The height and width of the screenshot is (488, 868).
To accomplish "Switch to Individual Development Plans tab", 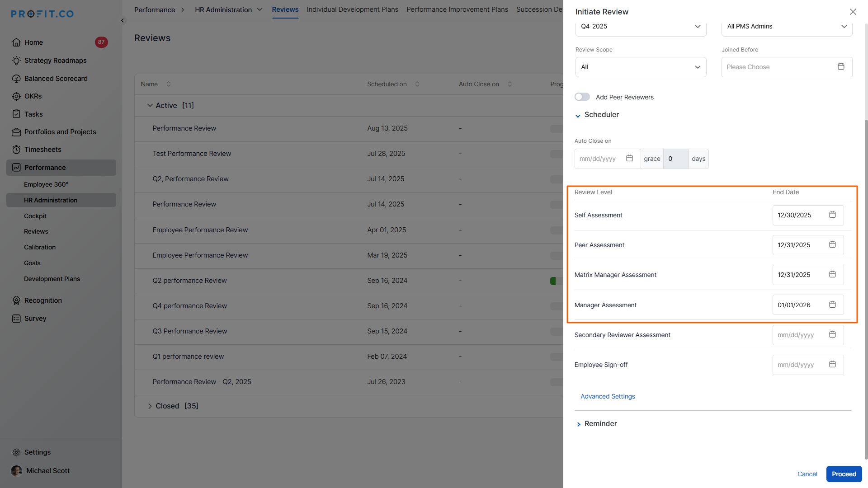I will pos(352,9).
